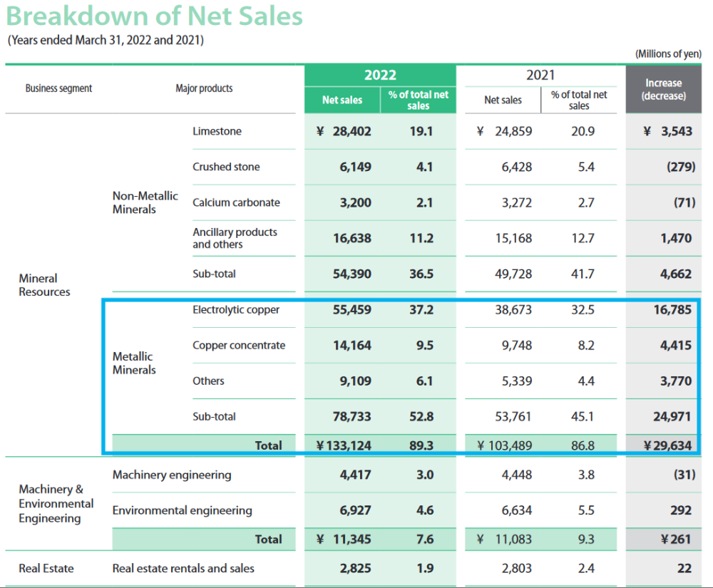This screenshot has height=588, width=713.
Task: Select the "(Millions of yen)" unit note
Action: tap(668, 53)
